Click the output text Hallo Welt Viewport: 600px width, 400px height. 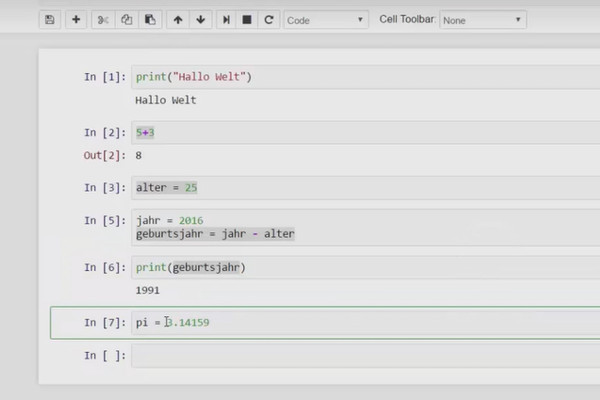166,100
